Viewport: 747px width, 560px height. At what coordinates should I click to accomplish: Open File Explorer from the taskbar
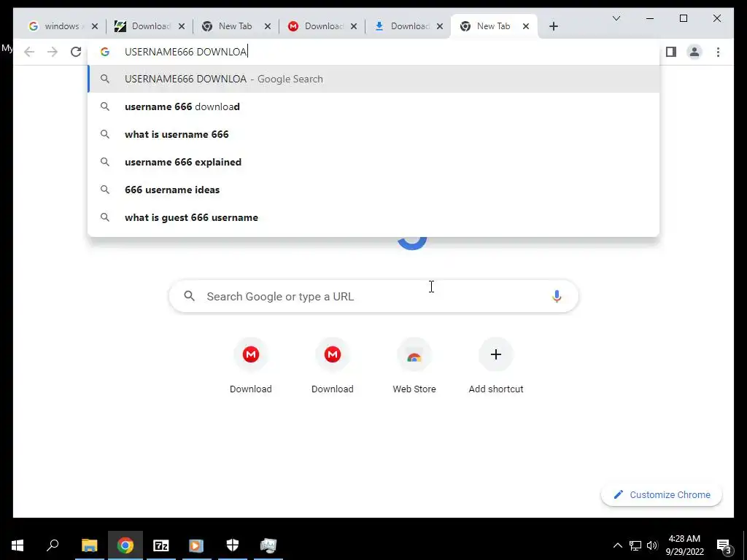click(89, 545)
